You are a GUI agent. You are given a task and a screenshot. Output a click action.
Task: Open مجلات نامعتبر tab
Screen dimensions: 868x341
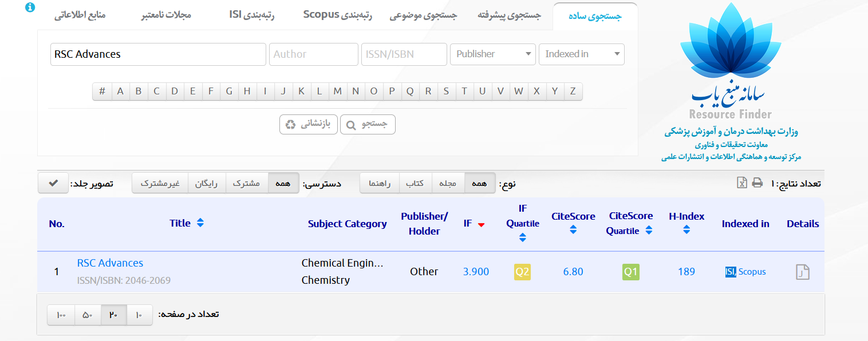pyautogui.click(x=166, y=16)
